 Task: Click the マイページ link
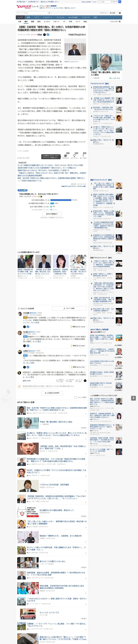tap(103, 13)
